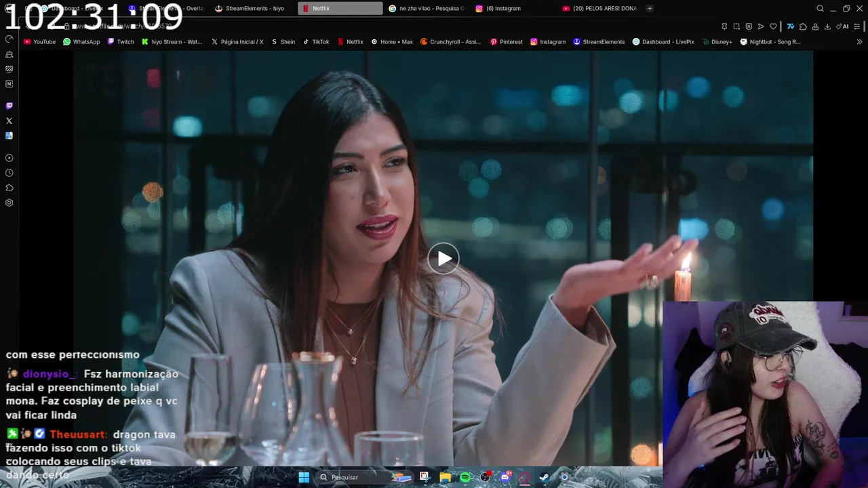Click the search tabs magnifier icon
The height and width of the screenshot is (488, 868).
[820, 8]
